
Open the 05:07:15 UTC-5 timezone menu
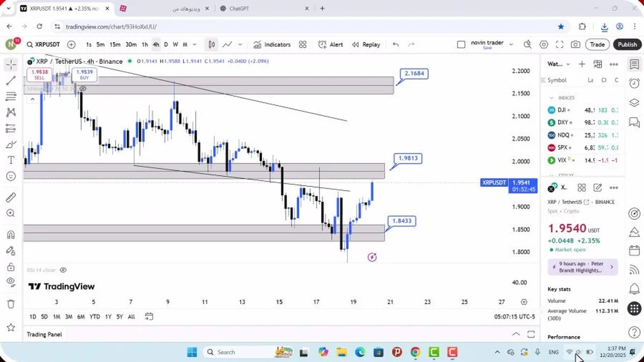(515, 317)
